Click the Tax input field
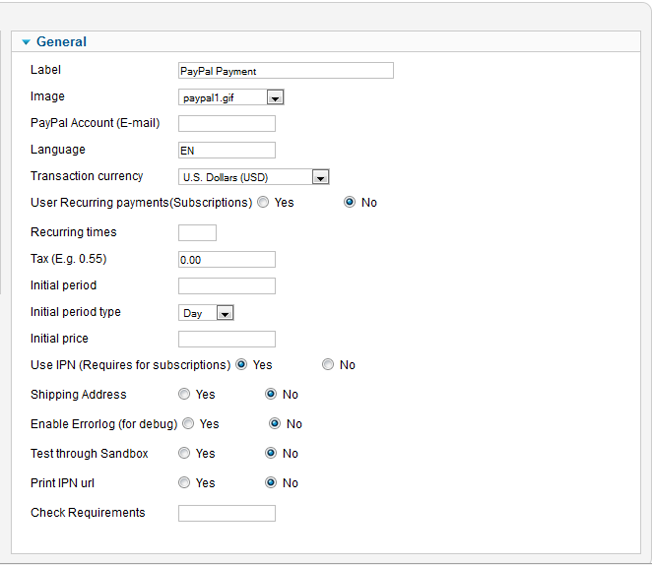This screenshot has width=652, height=565. tap(226, 260)
